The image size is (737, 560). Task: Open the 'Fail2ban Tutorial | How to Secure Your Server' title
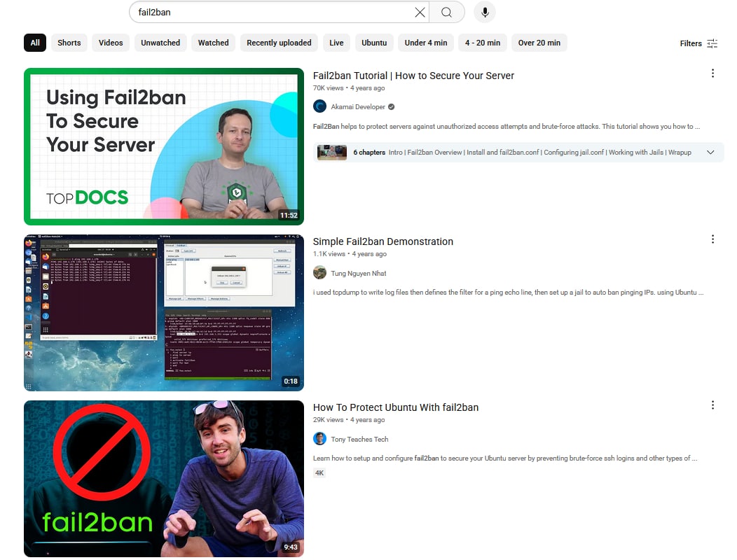pos(413,76)
